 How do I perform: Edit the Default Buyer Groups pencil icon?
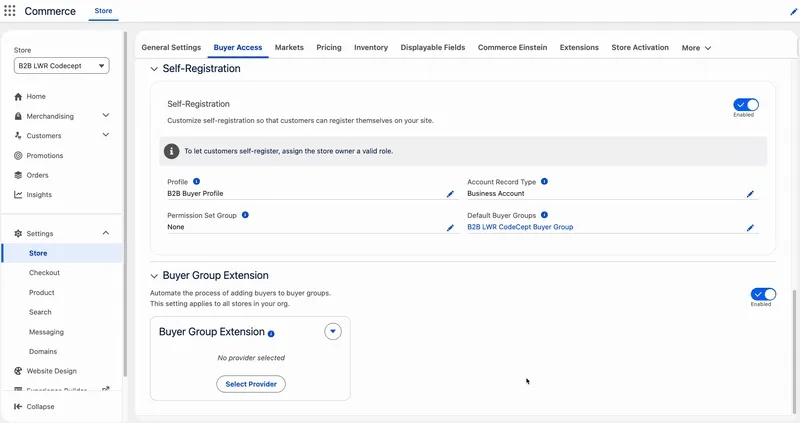coord(750,228)
